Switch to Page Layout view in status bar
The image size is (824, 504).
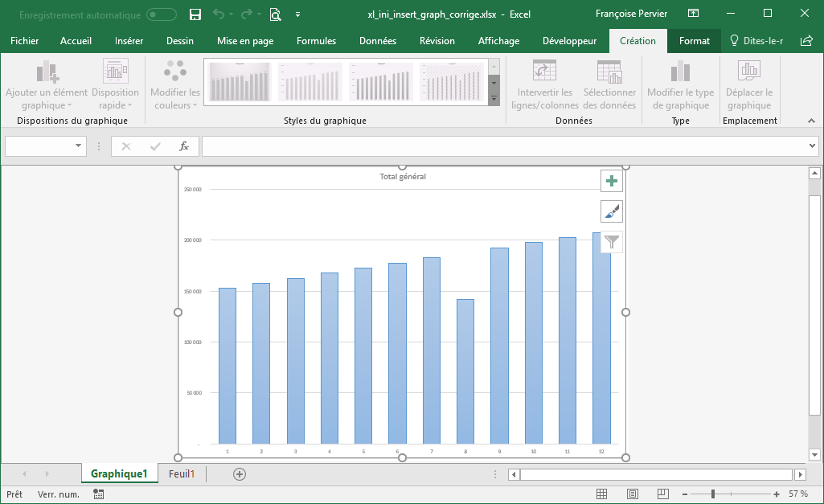click(632, 494)
